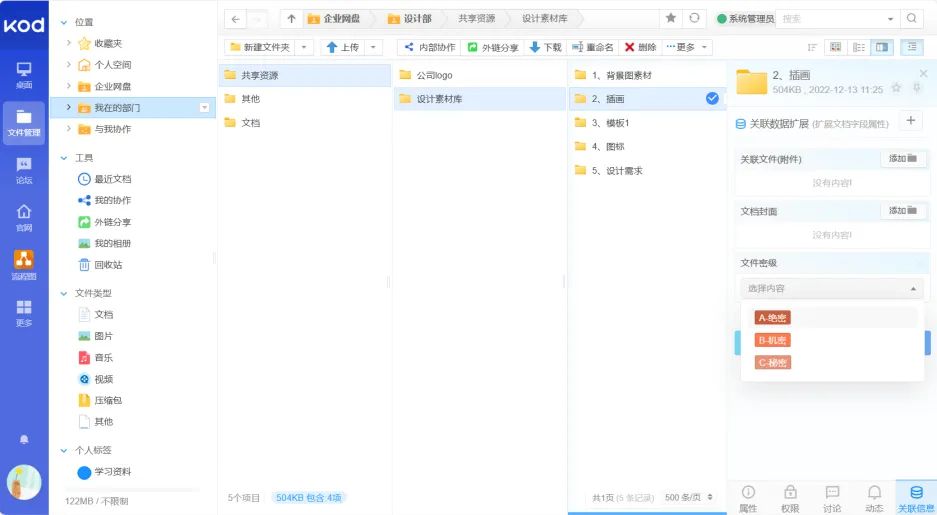Screen dimensions: 937x515
Task: Switch to the 讨论 tab
Action: pos(832,498)
